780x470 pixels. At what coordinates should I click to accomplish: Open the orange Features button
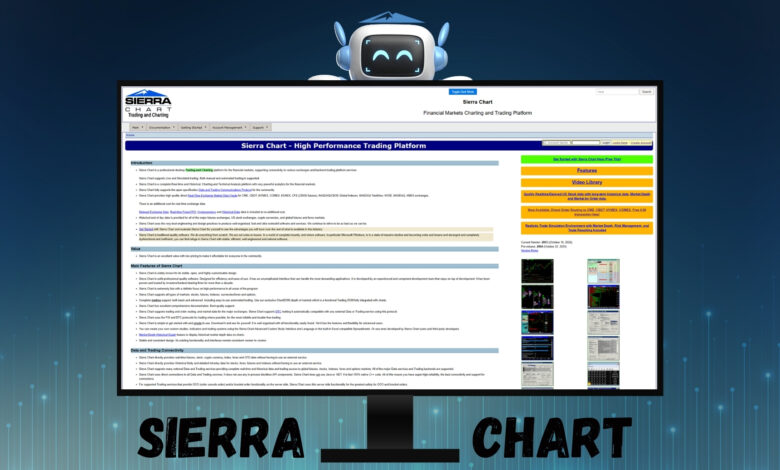(586, 171)
